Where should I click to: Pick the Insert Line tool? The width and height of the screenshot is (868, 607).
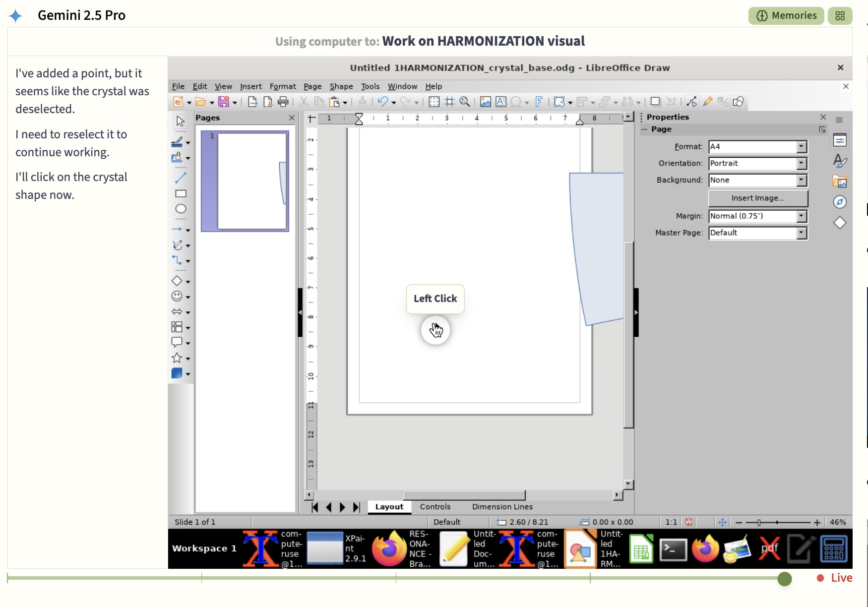[181, 178]
